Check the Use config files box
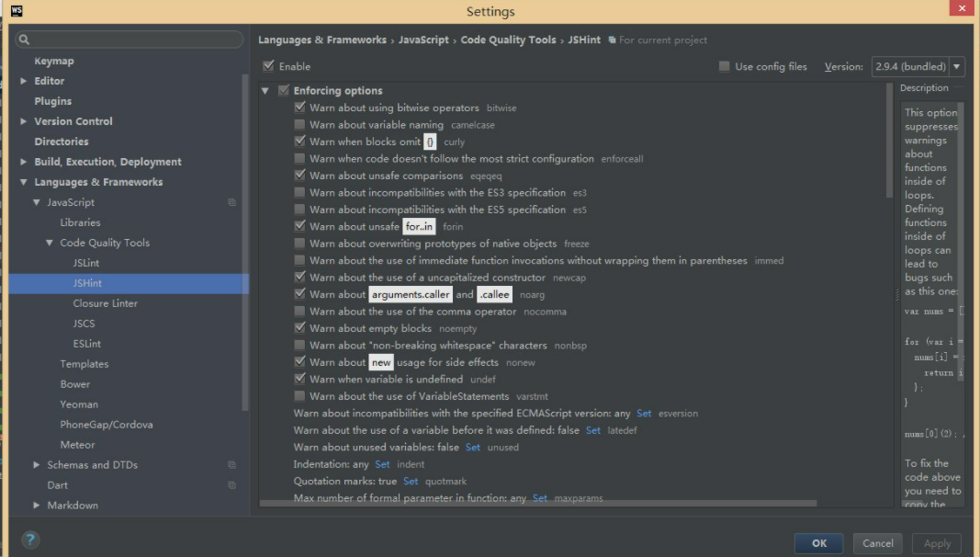 724,66
